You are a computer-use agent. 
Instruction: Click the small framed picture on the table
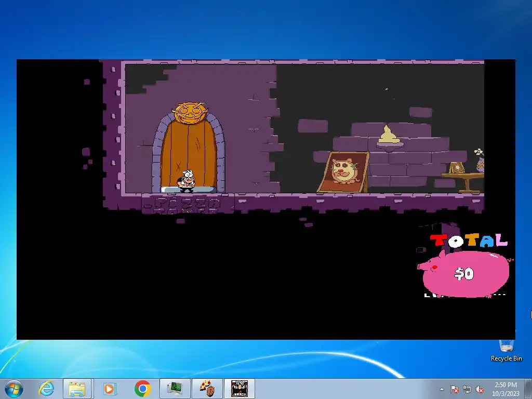coord(457,168)
